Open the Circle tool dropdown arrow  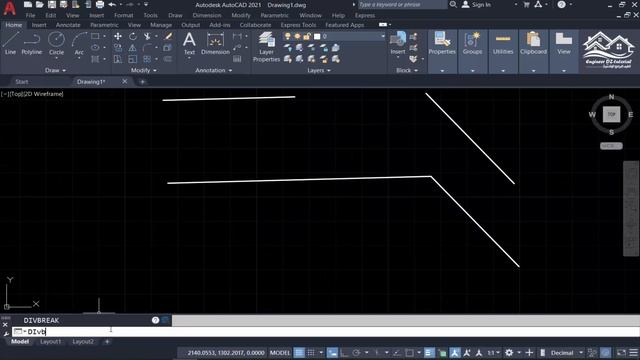[x=56, y=58]
